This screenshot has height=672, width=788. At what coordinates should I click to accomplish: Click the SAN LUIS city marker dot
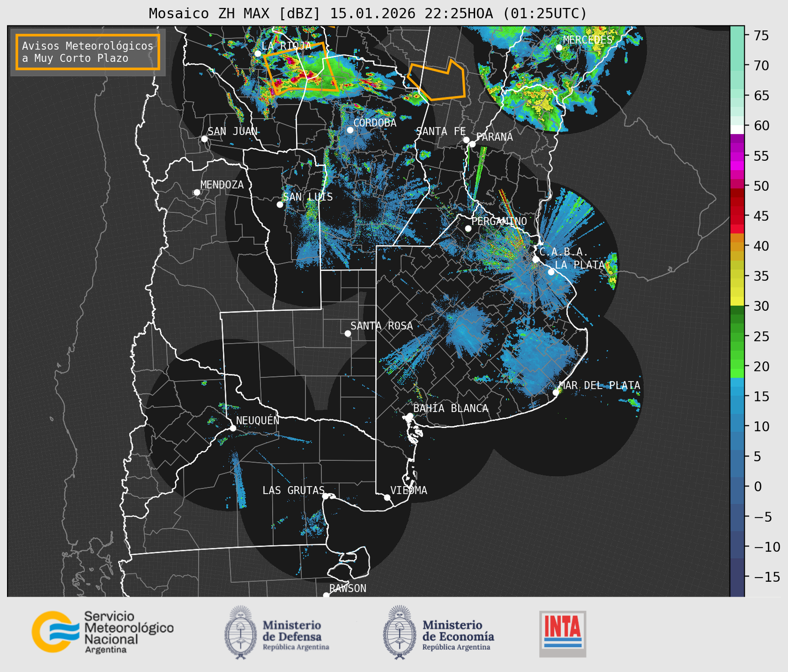coord(280,205)
